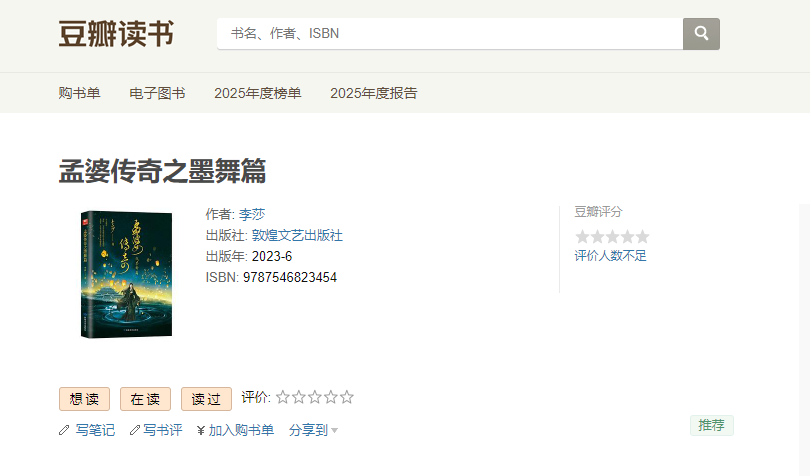Viewport: 810px width, 476px height.
Task: Open the 购书单 nav item
Action: tap(79, 93)
